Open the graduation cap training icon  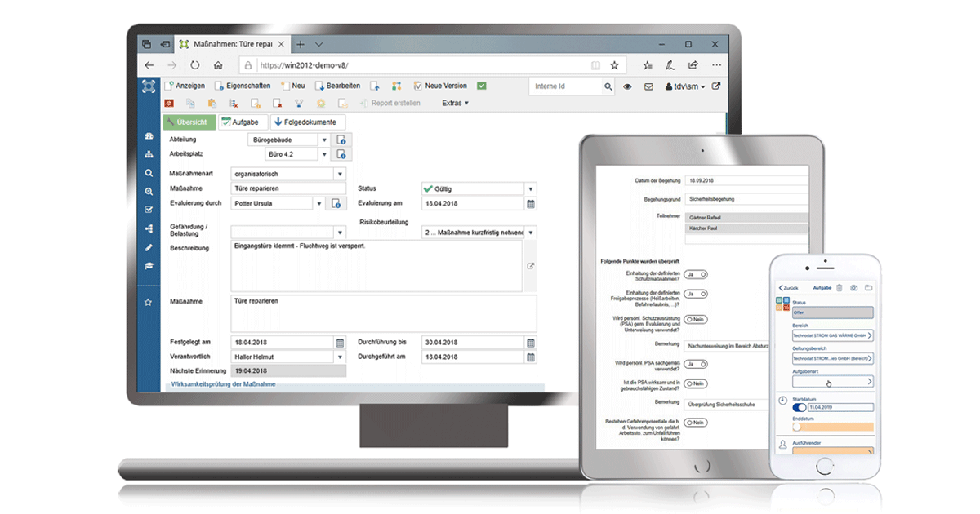[149, 265]
